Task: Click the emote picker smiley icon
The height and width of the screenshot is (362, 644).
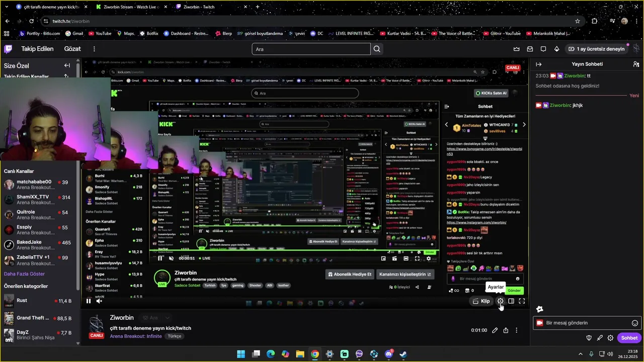Action: [635, 323]
